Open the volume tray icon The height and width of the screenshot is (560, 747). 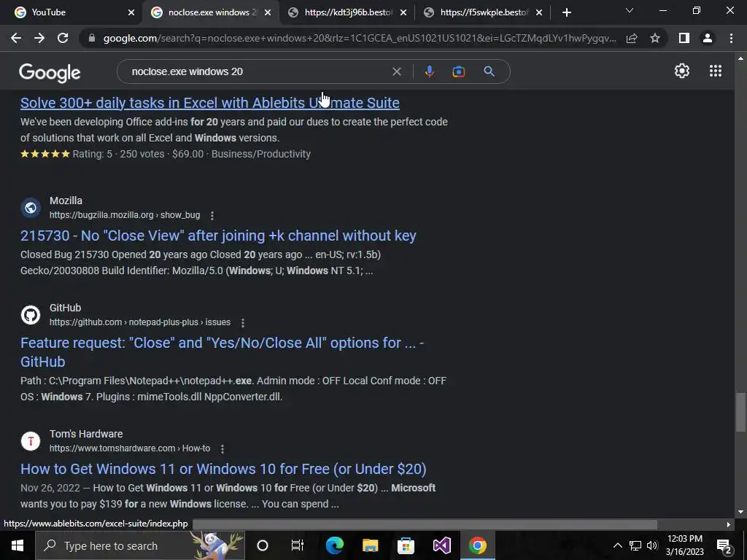coord(652,545)
